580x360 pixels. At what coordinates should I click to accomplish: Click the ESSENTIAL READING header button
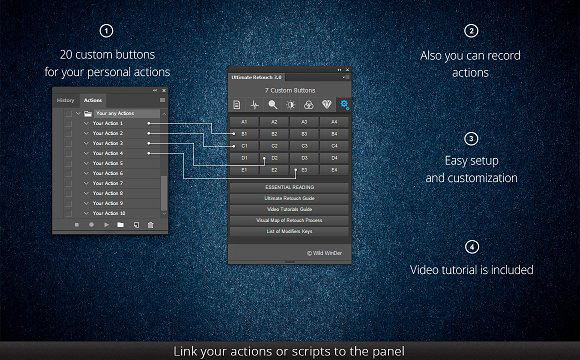[289, 187]
